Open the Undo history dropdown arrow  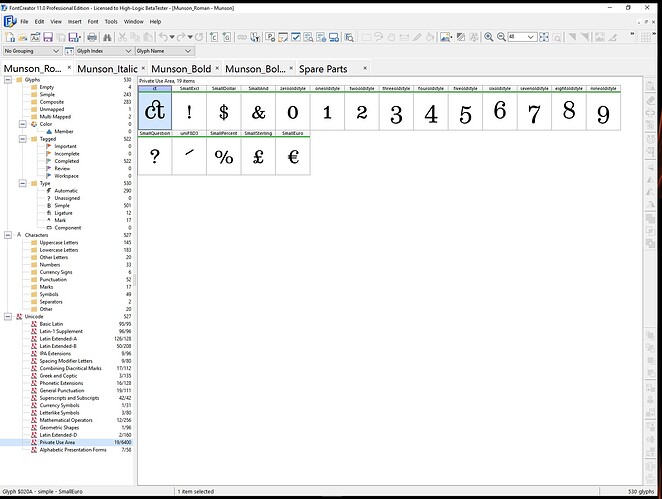tap(172, 37)
